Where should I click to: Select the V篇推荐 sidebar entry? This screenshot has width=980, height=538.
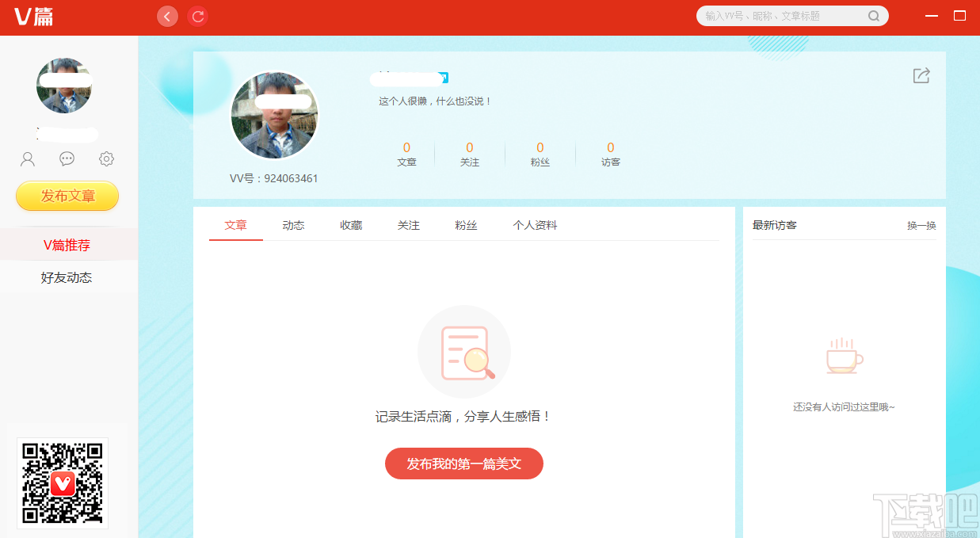(x=69, y=245)
